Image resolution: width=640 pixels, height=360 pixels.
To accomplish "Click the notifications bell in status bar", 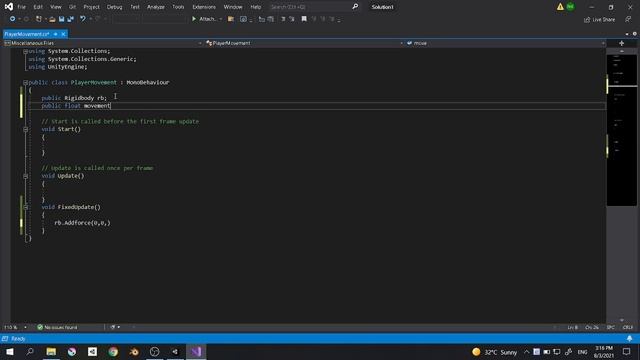I will 629,338.
